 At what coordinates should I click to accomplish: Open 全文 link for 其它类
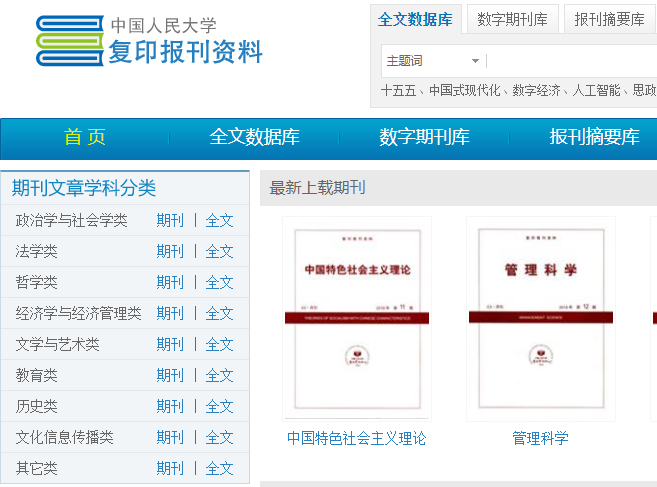[219, 469]
